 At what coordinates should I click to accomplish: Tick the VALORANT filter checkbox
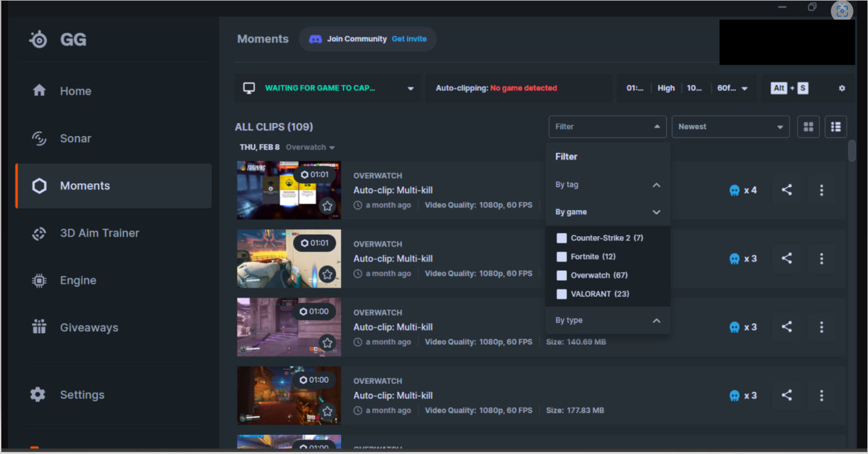pos(561,294)
